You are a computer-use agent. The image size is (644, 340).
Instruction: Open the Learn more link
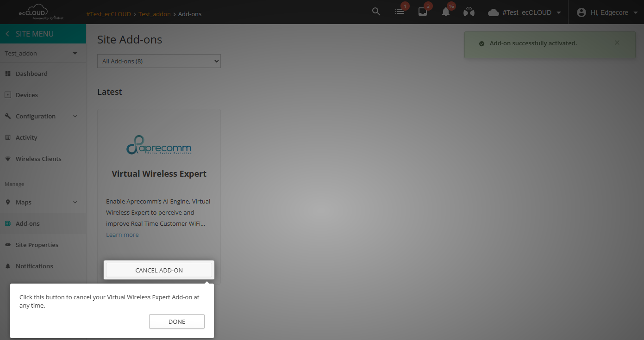pyautogui.click(x=122, y=235)
